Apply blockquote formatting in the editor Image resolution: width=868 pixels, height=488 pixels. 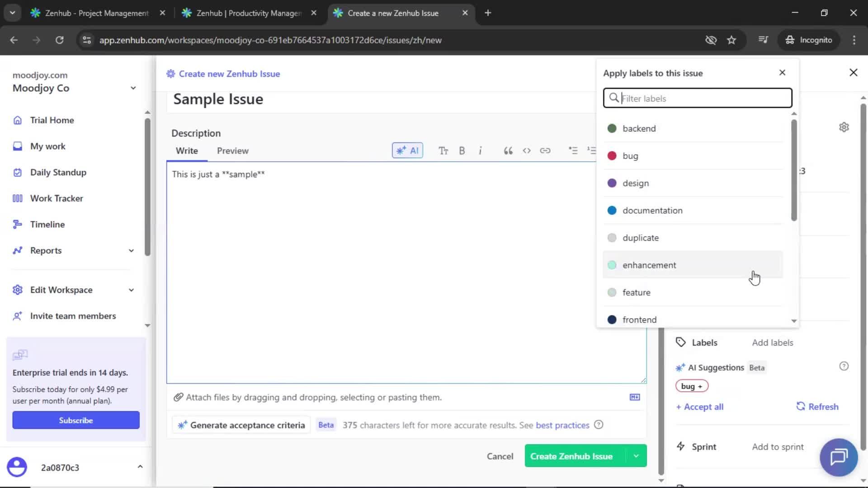pyautogui.click(x=508, y=150)
